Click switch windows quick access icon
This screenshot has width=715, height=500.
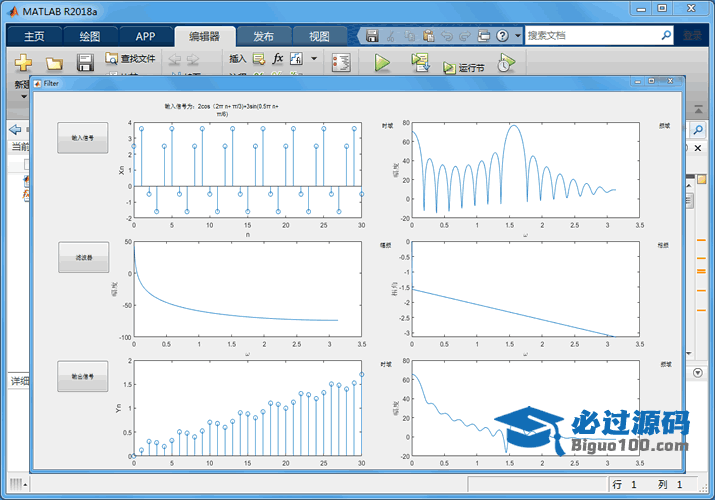484,36
